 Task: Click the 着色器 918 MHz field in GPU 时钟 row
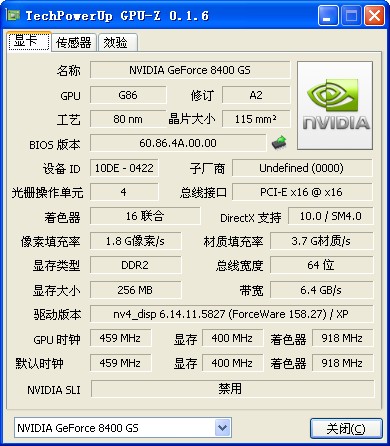click(x=343, y=338)
